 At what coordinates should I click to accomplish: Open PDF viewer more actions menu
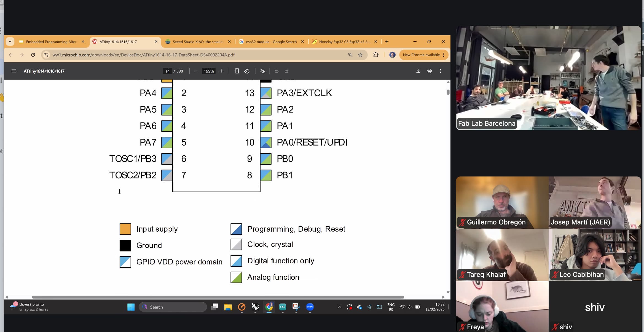[x=441, y=71]
